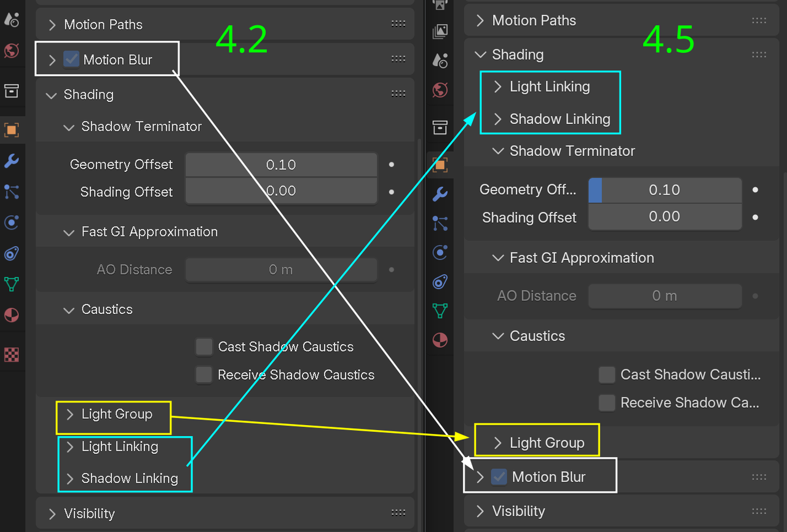Open Object Constraints tab in 4.2 panel

(x=12, y=253)
